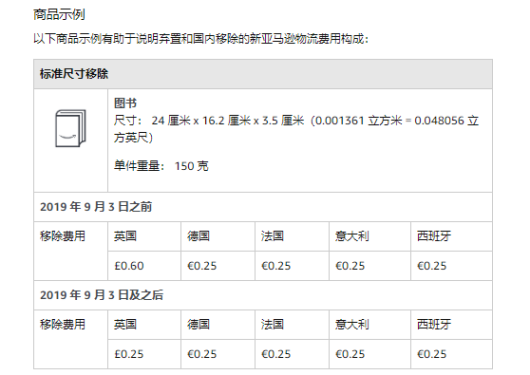This screenshot has height=375, width=530.
Task: Click €0.25 under 西班牙 in before-September row
Action: [x=432, y=266]
